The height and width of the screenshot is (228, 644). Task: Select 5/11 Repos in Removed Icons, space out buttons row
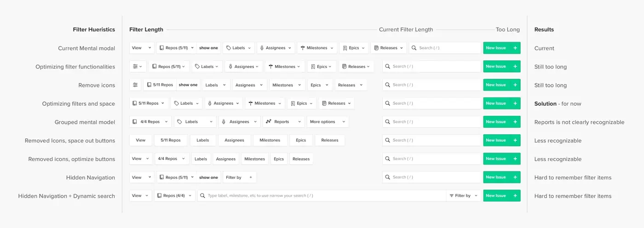click(x=171, y=140)
